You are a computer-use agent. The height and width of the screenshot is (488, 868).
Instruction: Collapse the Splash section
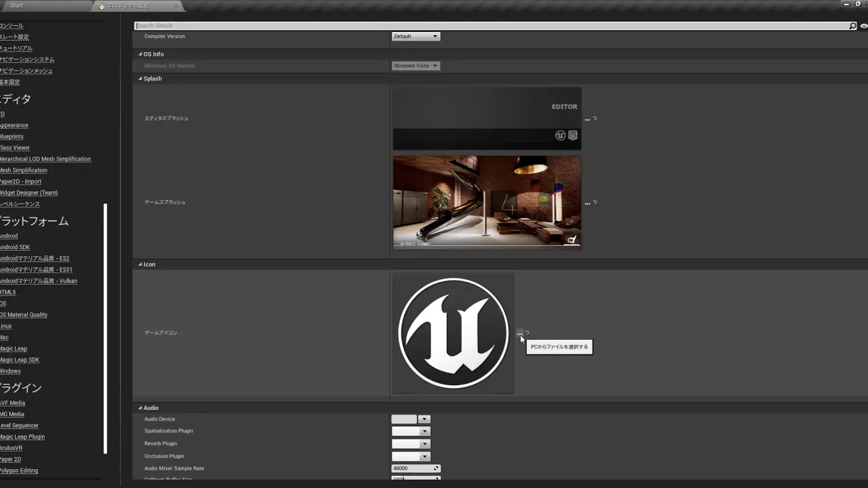click(140, 79)
